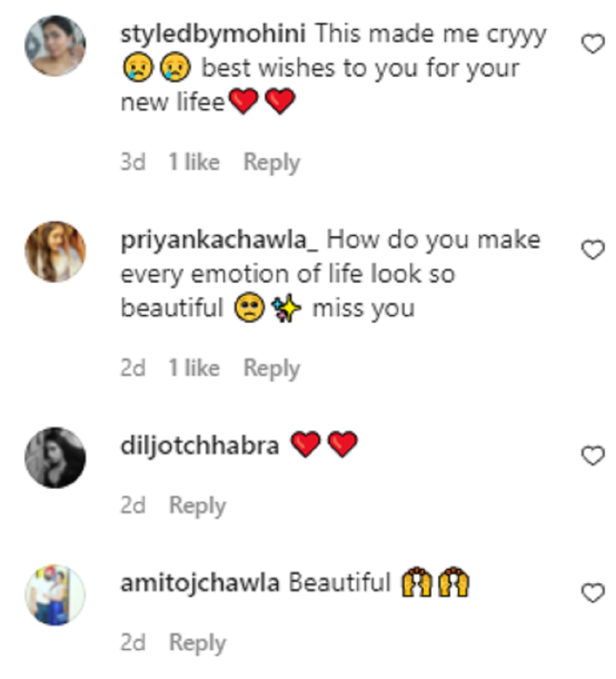Click the 3d timestamp on first comment
The height and width of the screenshot is (679, 616).
click(x=133, y=162)
